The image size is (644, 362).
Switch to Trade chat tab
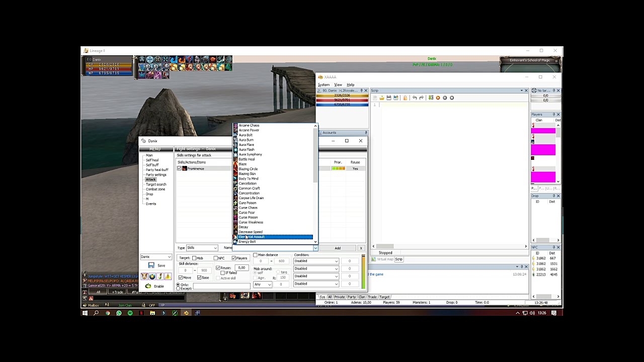pos(372,297)
